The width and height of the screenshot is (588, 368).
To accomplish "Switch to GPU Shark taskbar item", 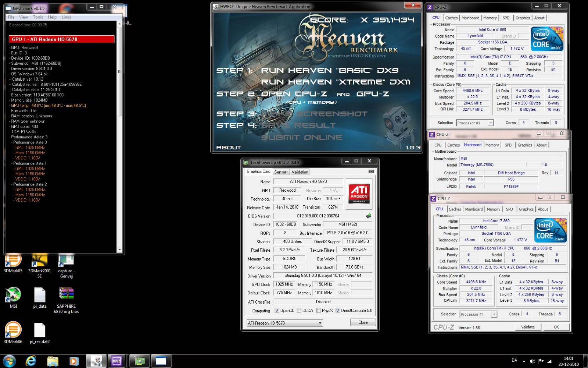I will (161, 361).
